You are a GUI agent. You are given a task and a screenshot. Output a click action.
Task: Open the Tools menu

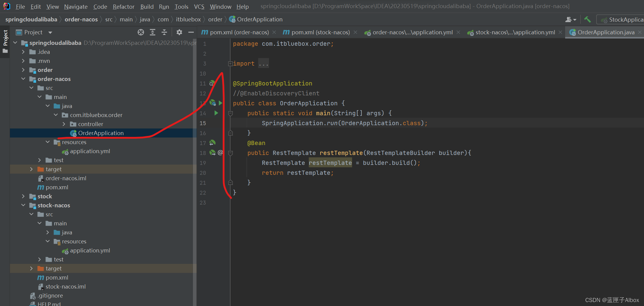181,7
